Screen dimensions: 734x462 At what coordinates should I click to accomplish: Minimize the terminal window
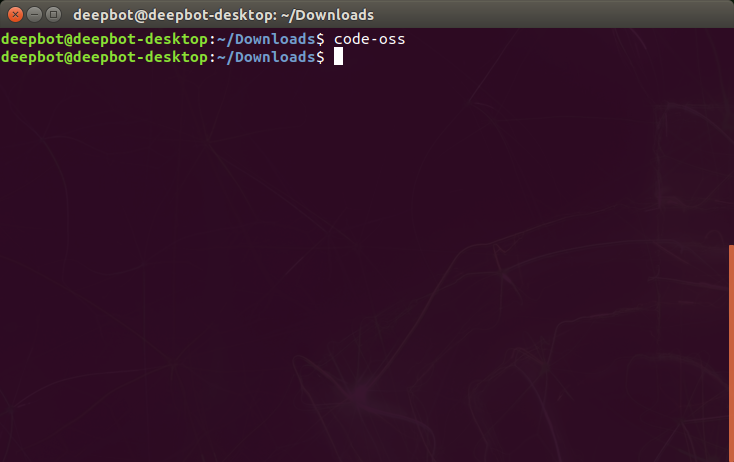click(x=35, y=15)
